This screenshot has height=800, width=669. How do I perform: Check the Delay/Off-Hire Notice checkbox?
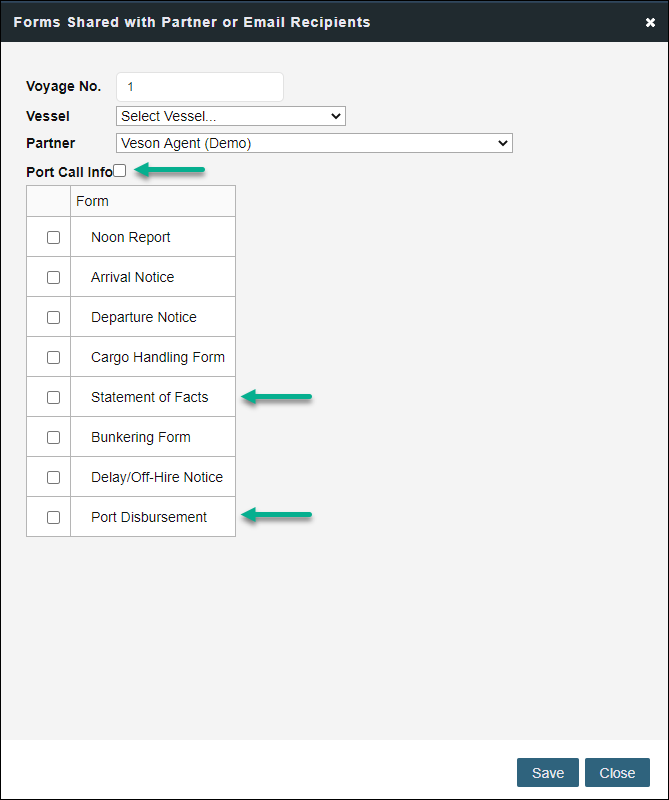pos(53,477)
